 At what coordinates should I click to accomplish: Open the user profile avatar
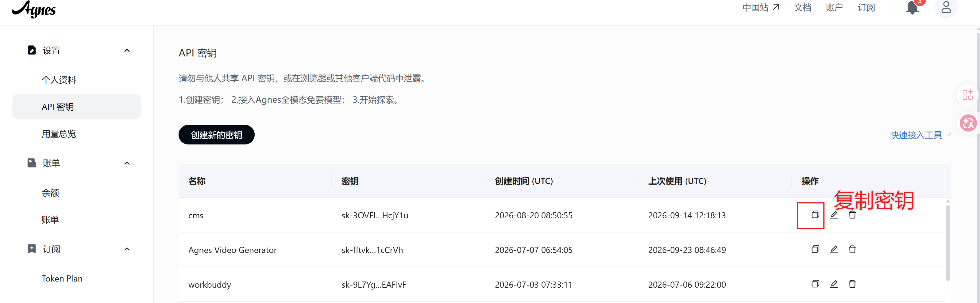pos(946,8)
